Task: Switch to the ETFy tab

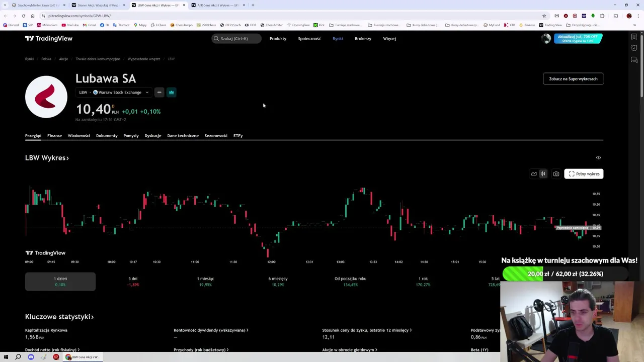Action: coord(238,136)
